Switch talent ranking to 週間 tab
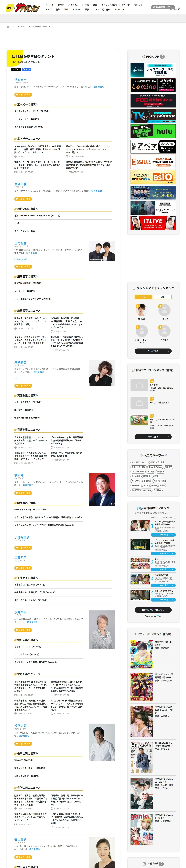 [163, 297]
